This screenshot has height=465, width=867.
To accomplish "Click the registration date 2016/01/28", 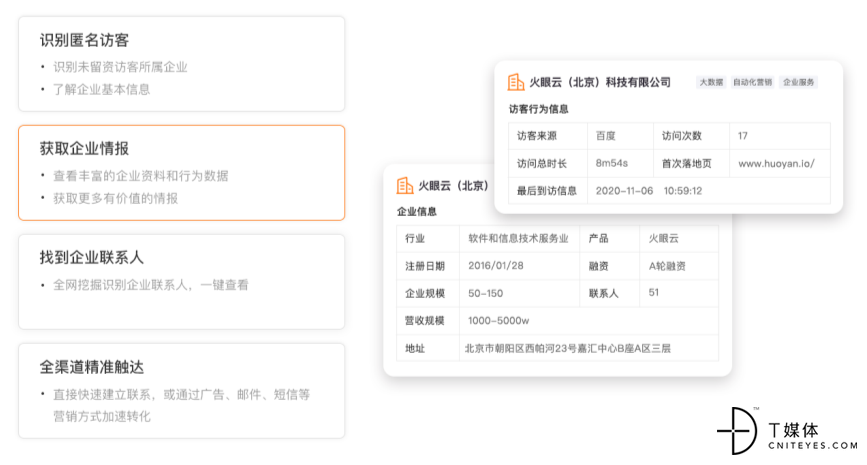I will coord(495,266).
